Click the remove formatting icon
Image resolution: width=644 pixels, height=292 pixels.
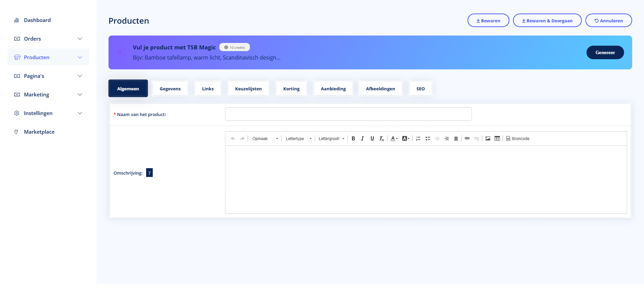point(381,139)
